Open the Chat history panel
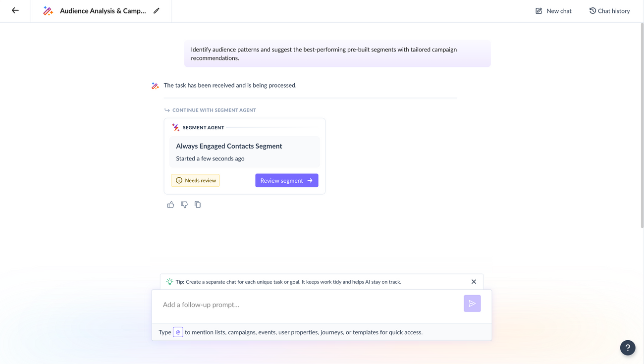The width and height of the screenshot is (644, 364). pos(609,10)
